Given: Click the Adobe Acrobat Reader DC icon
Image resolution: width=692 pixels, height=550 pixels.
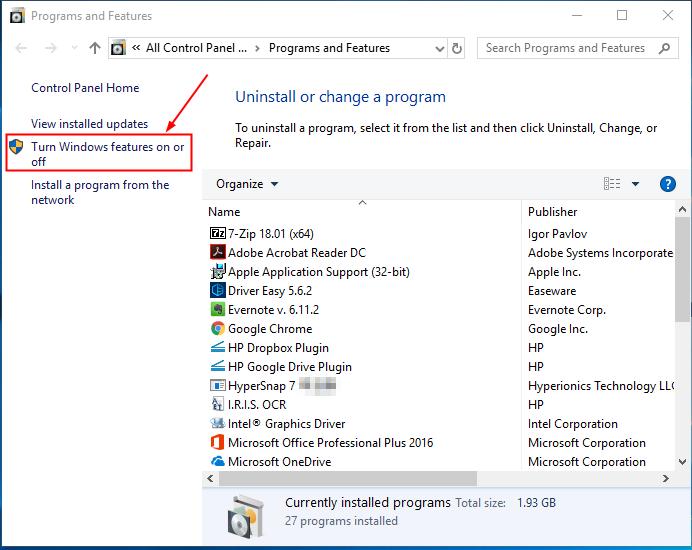Looking at the screenshot, I should click(218, 252).
